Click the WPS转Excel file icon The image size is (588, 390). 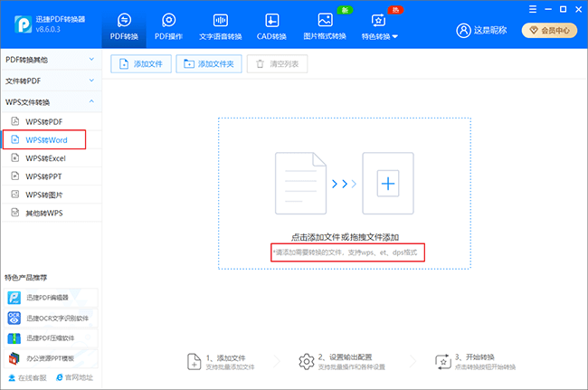point(15,157)
